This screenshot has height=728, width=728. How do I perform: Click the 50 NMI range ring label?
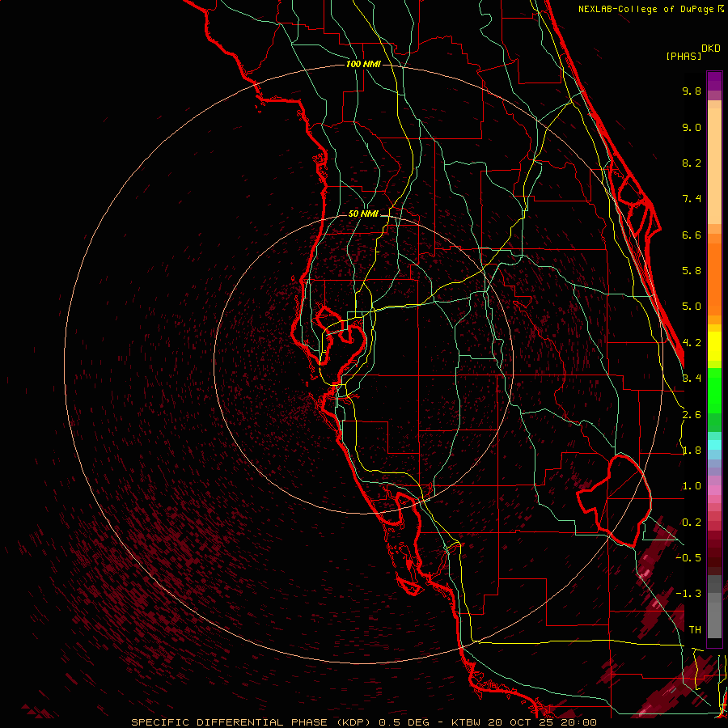click(x=363, y=214)
